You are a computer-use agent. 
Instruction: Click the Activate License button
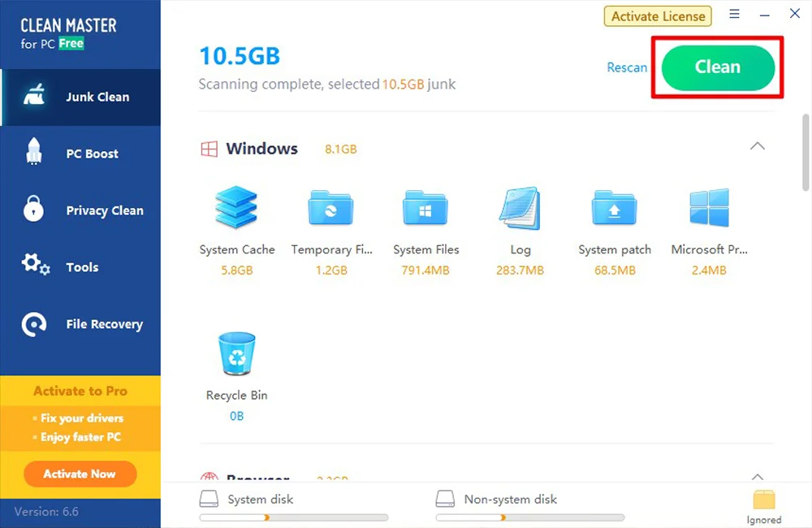click(x=658, y=16)
